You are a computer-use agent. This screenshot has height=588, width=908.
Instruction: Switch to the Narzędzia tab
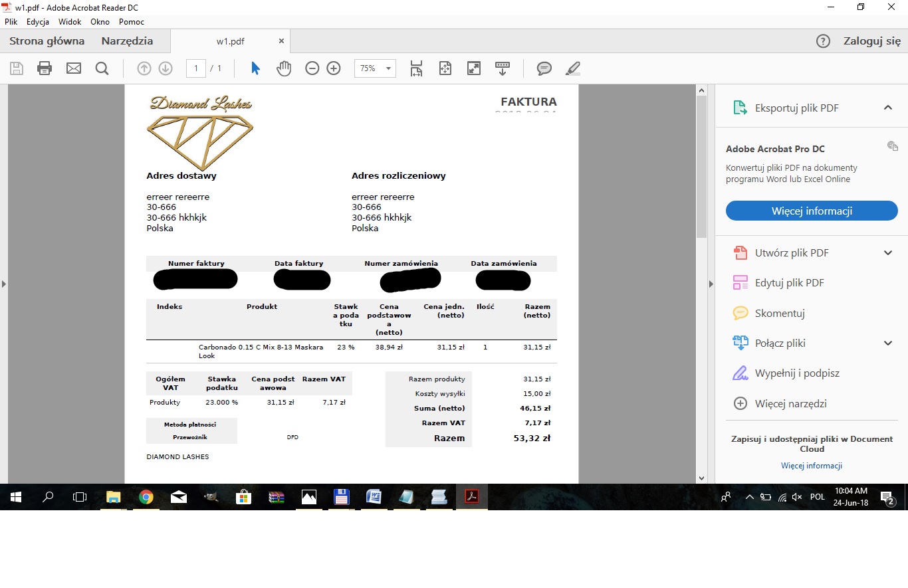click(127, 41)
